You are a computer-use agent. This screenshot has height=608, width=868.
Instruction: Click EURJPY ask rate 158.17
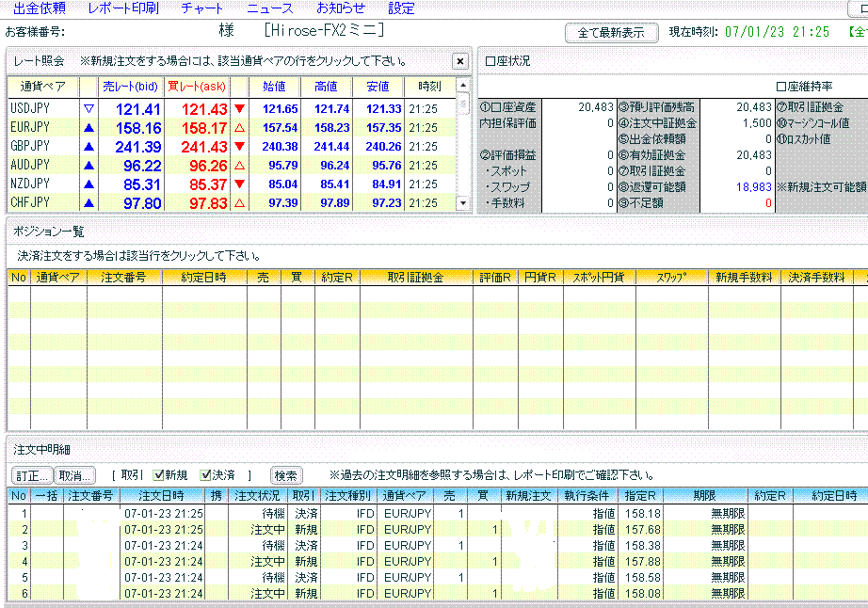pyautogui.click(x=204, y=128)
